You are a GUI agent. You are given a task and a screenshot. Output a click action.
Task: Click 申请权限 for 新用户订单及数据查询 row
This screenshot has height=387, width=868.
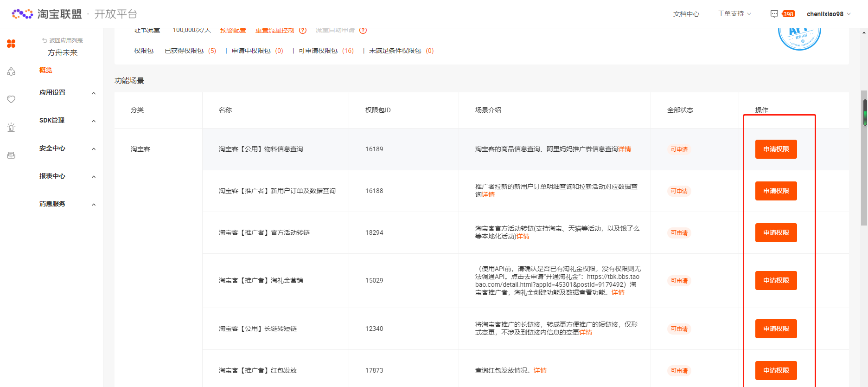[776, 191]
